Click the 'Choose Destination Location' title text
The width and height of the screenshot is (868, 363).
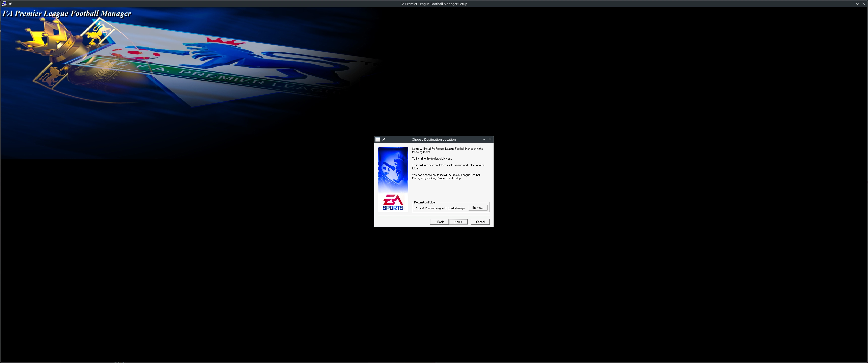434,139
